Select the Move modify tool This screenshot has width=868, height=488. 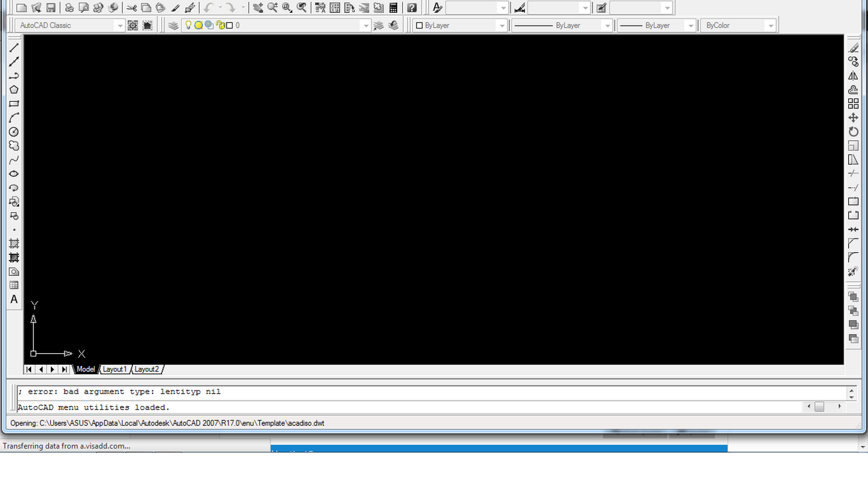(854, 118)
